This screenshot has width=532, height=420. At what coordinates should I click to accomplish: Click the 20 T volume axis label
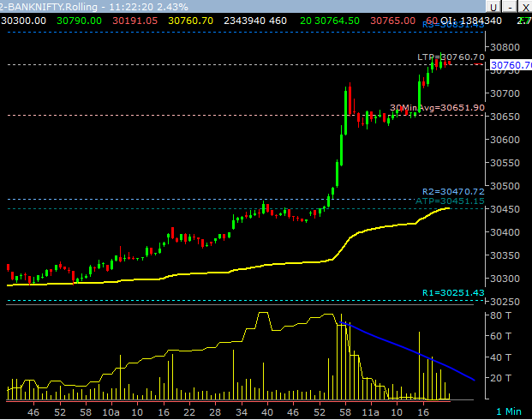(500, 378)
